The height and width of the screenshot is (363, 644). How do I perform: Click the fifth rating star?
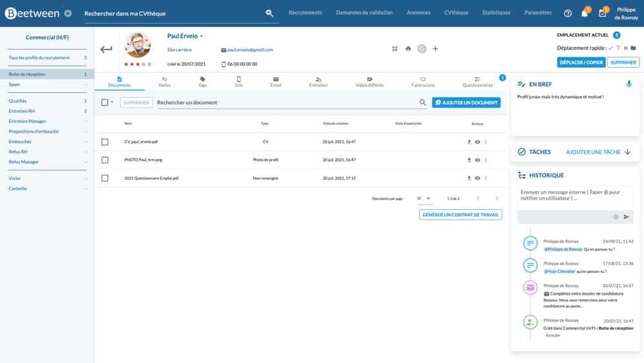(x=149, y=64)
